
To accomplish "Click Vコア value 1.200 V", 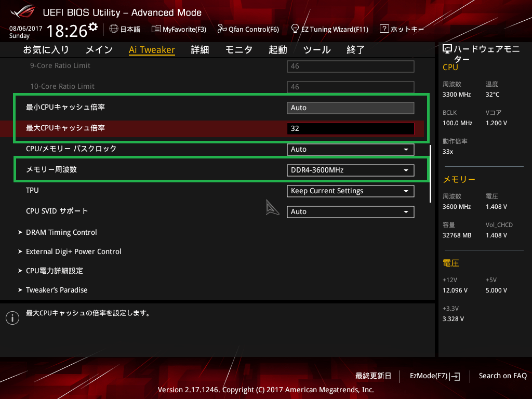I will [496, 123].
